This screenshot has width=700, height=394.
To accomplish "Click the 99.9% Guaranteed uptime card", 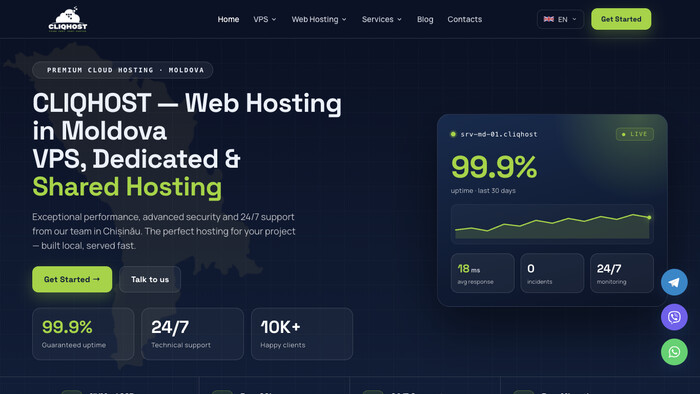I will point(83,334).
